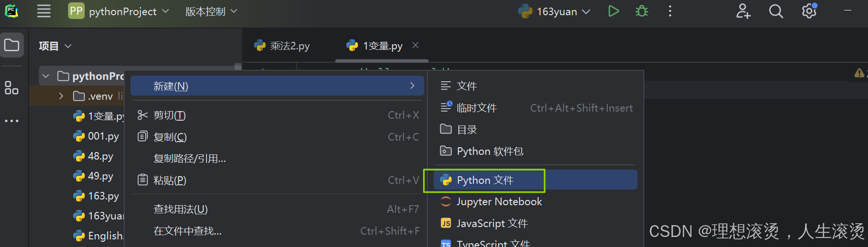Open the main hamburger menu
The image size is (868, 247).
pyautogui.click(x=44, y=11)
